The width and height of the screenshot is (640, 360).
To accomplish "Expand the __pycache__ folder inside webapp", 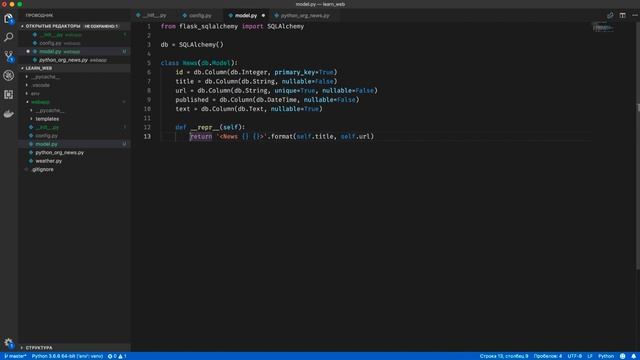I will 50,110.
